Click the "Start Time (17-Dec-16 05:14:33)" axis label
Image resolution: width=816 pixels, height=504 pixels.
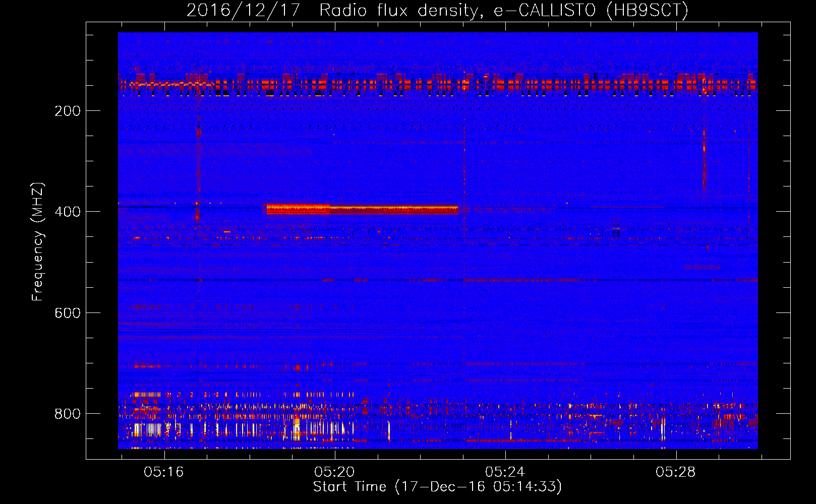[x=437, y=487]
